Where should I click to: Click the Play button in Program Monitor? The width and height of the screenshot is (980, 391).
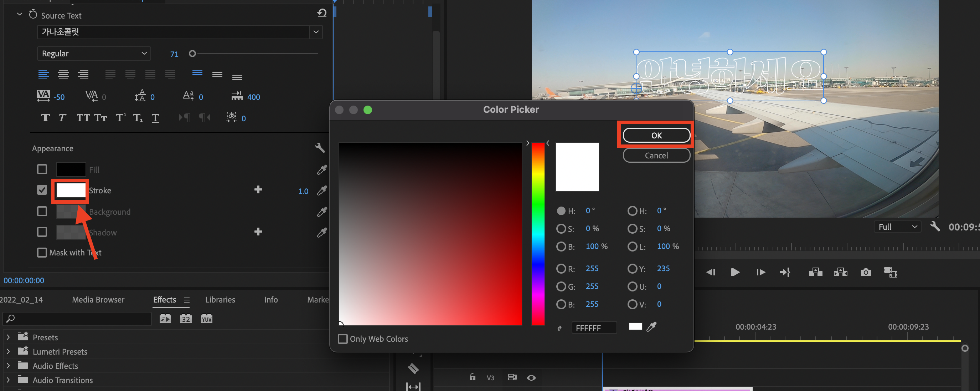tap(735, 272)
